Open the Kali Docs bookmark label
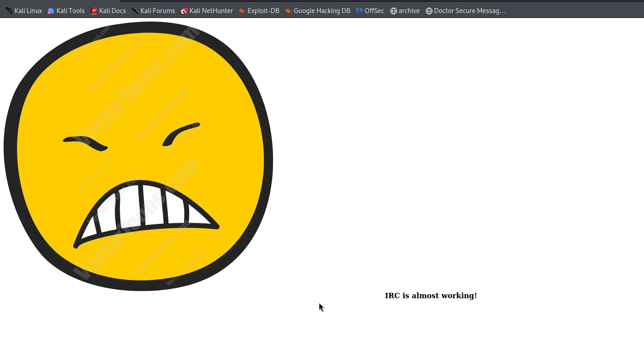 [112, 11]
